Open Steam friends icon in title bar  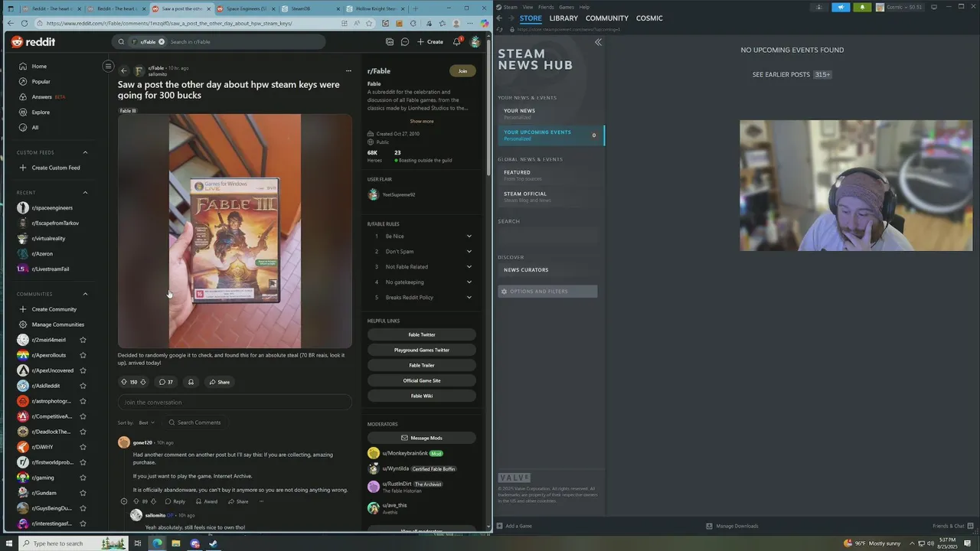[x=819, y=7]
